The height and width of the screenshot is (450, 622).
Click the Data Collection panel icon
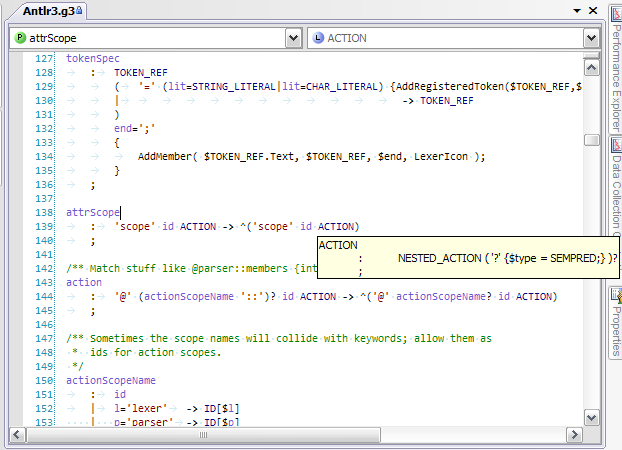(x=616, y=145)
